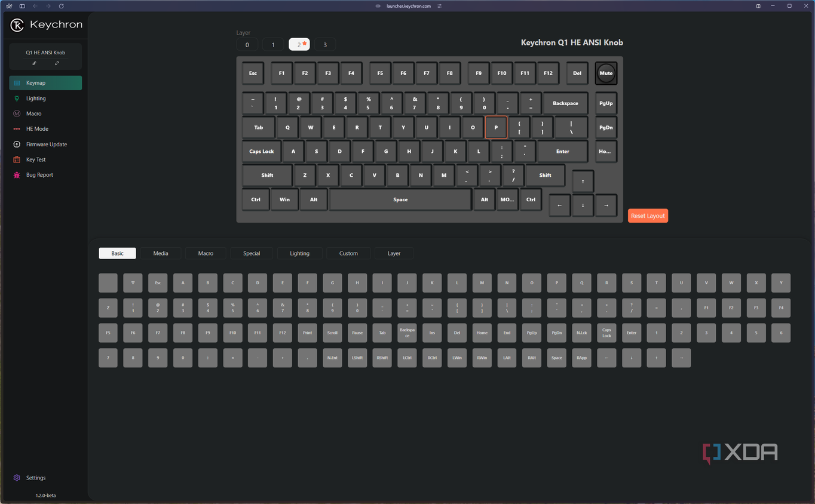This screenshot has height=504, width=815.
Task: Open the Firmware Update page
Action: (x=45, y=145)
